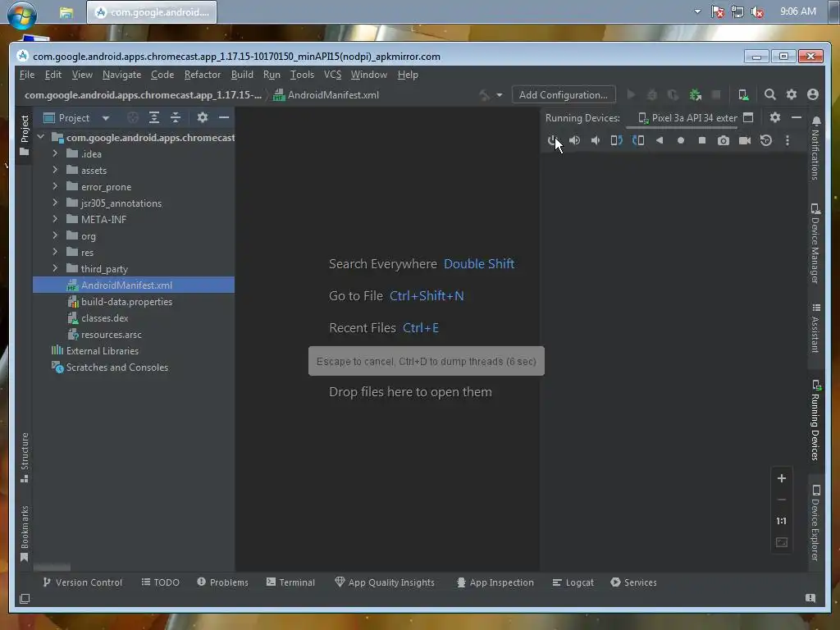Collapse all in Project panel
The width and height of the screenshot is (840, 630).
(x=176, y=117)
